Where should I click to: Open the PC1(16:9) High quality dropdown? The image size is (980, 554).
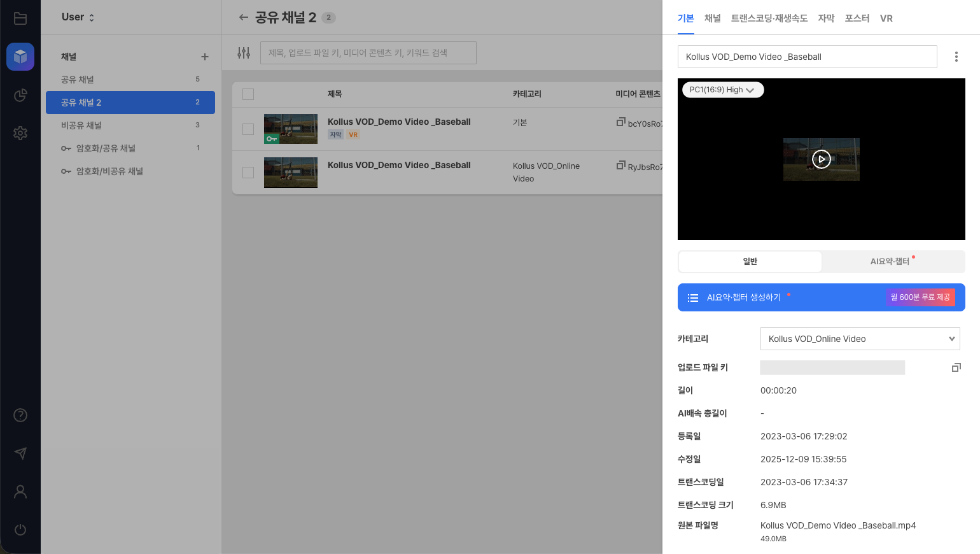722,90
